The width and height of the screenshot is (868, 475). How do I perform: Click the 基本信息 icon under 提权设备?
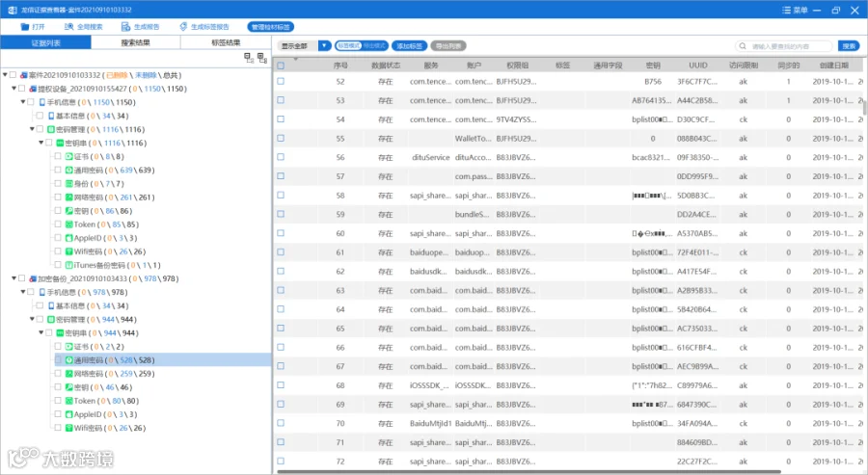pyautogui.click(x=51, y=117)
